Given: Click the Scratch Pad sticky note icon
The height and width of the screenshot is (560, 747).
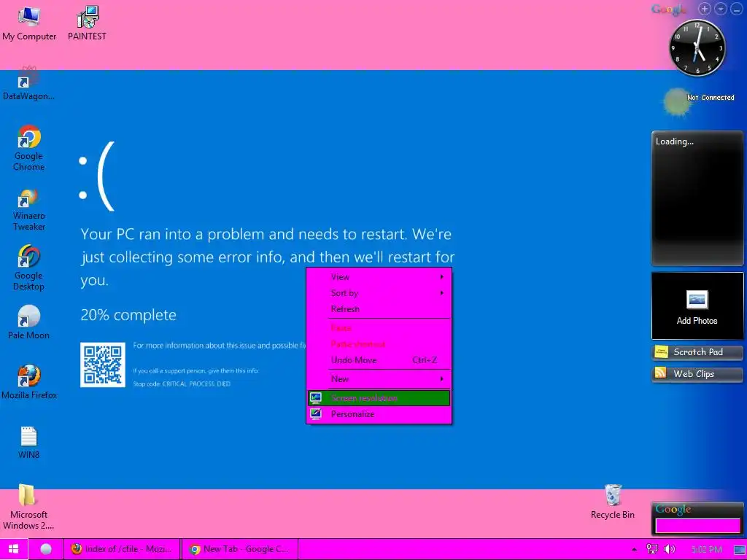Looking at the screenshot, I should point(661,352).
